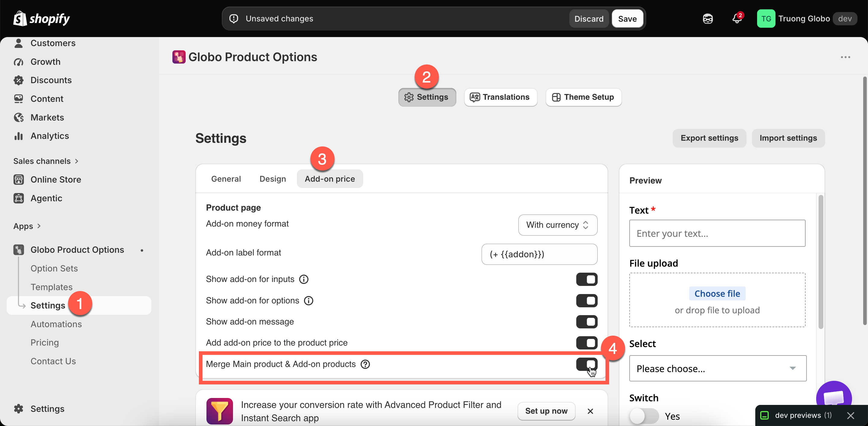Expand the Apps section
Screen dimensions: 868x426
point(27,226)
